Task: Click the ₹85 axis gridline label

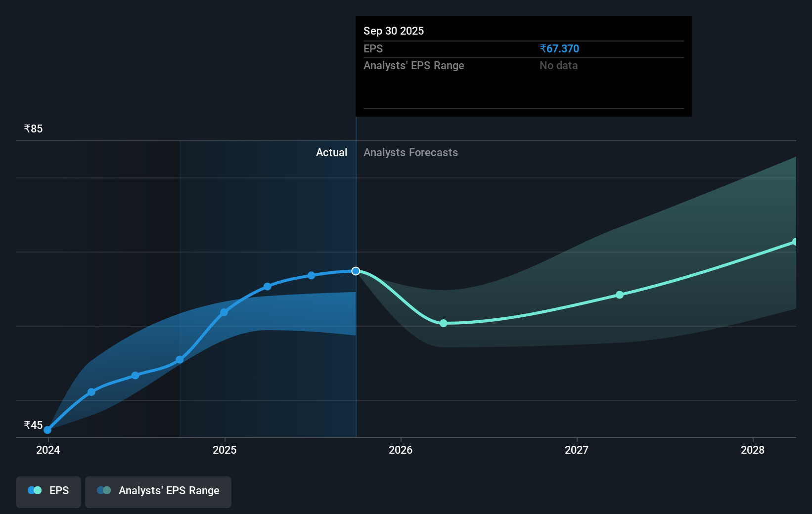Action: point(33,128)
